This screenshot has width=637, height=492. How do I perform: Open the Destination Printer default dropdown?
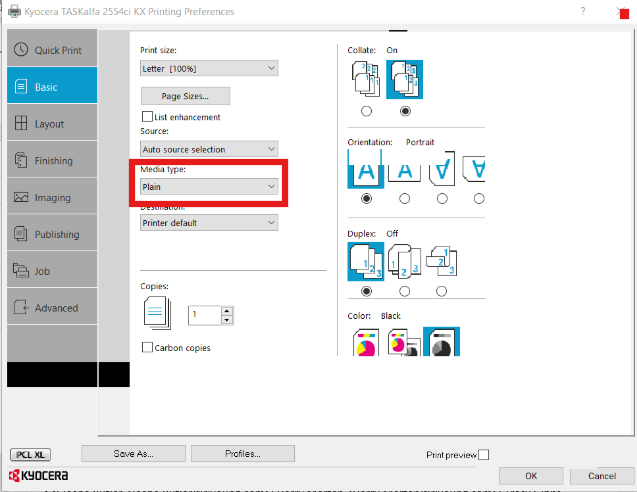pyautogui.click(x=209, y=223)
